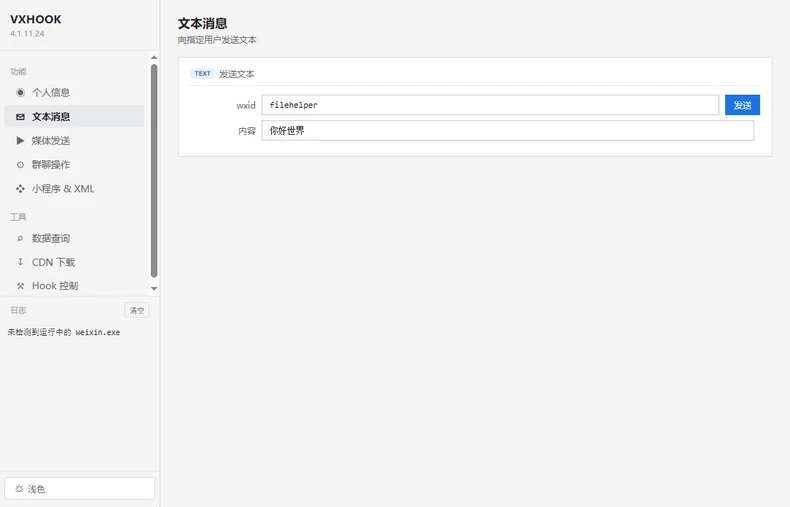
Task: Click the four-dot icon for 小程序 & XML
Action: click(x=20, y=188)
